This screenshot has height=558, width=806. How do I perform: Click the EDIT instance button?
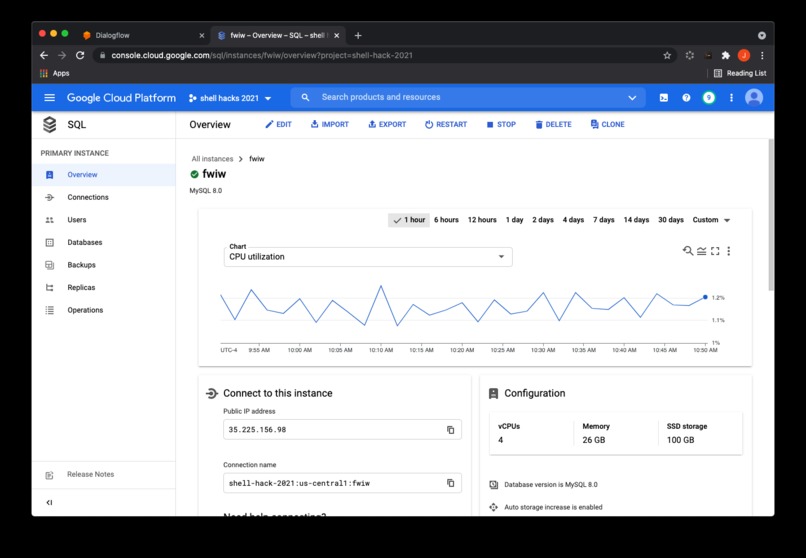click(x=278, y=124)
